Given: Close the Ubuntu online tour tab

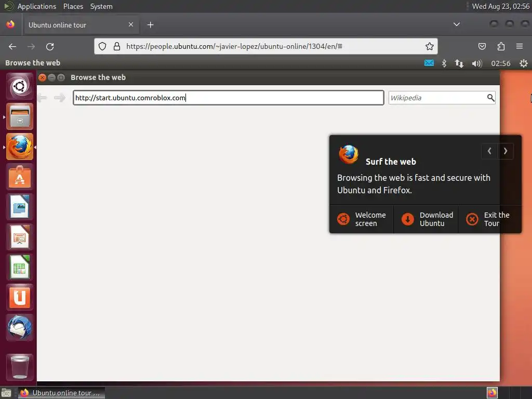Looking at the screenshot, I should click(x=130, y=24).
